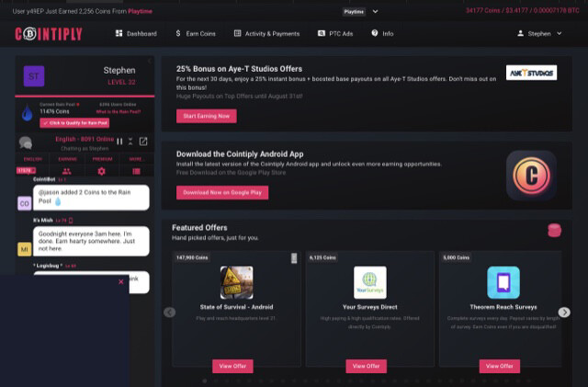Go to next featured offers
This screenshot has height=387, width=588.
pos(564,312)
